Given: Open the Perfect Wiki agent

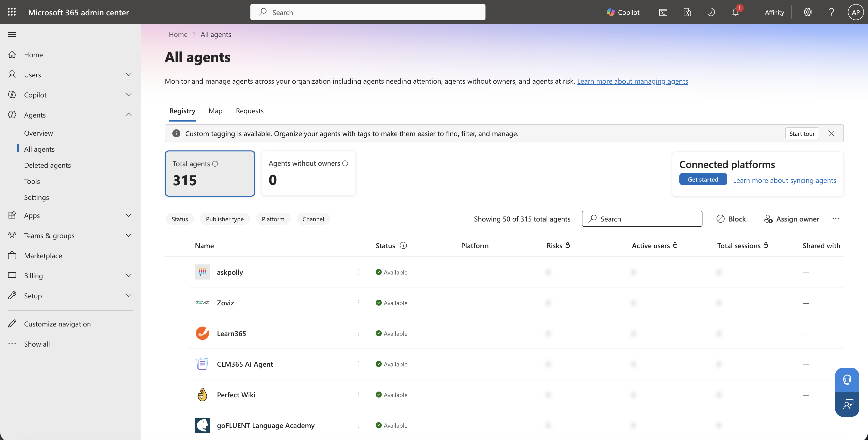Looking at the screenshot, I should [x=236, y=395].
